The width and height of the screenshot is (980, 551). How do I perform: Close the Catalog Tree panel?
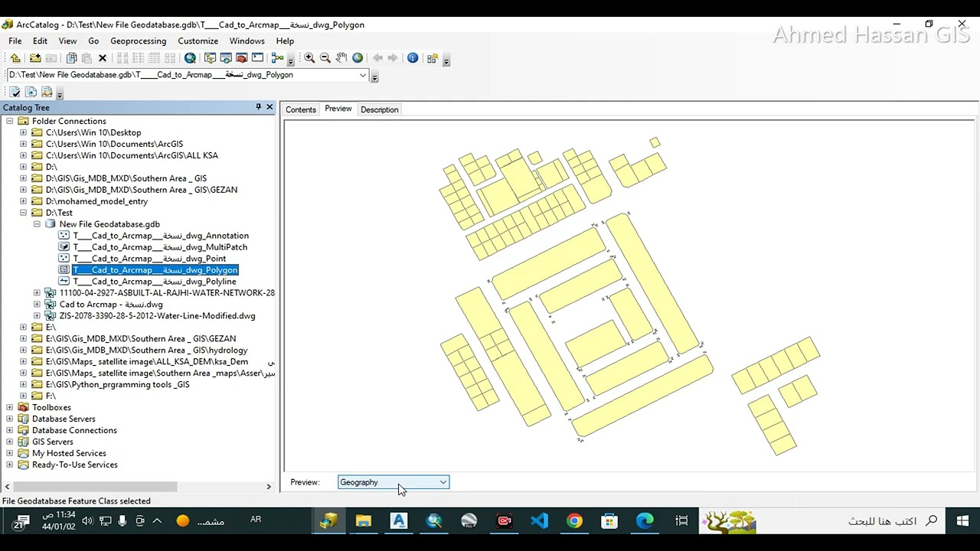pyautogui.click(x=269, y=107)
